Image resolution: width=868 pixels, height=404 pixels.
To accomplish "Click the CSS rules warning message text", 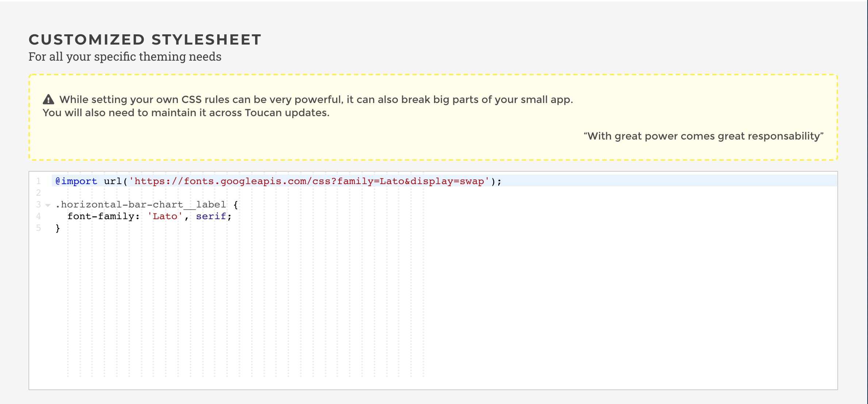I will click(308, 106).
